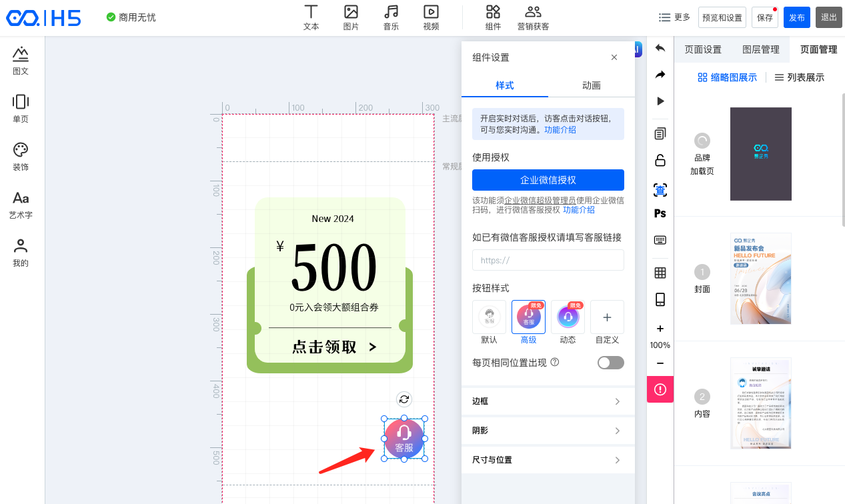Click the 100% zoom level text

(660, 345)
